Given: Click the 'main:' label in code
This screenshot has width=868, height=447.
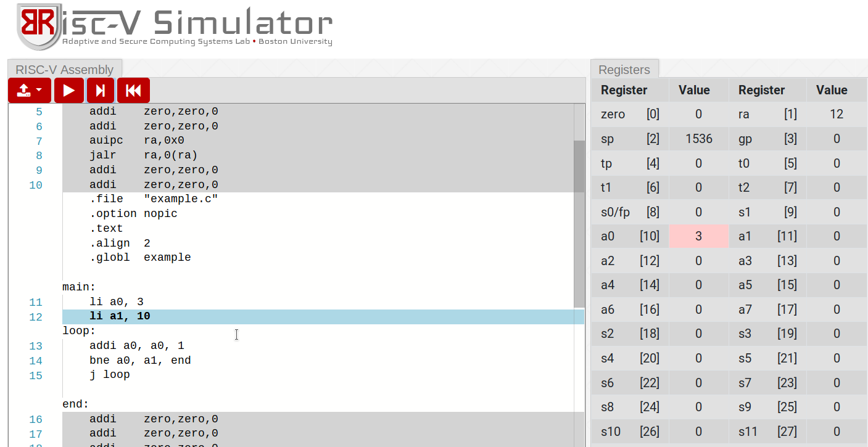Looking at the screenshot, I should click(x=79, y=287).
